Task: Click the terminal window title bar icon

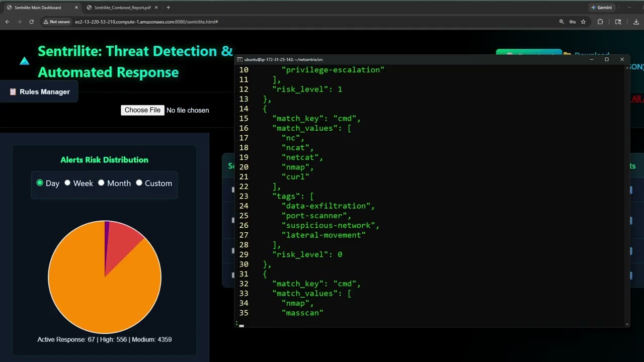Action: tap(240, 59)
